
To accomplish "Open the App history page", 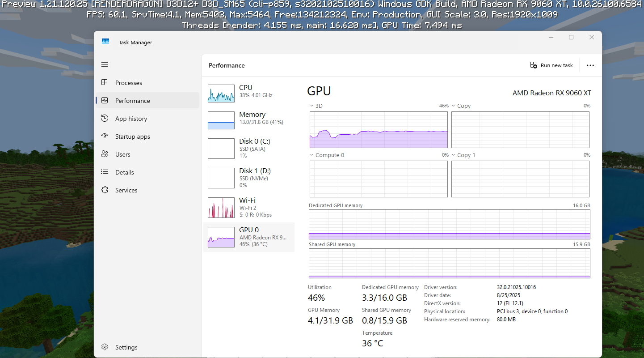I will point(147,119).
